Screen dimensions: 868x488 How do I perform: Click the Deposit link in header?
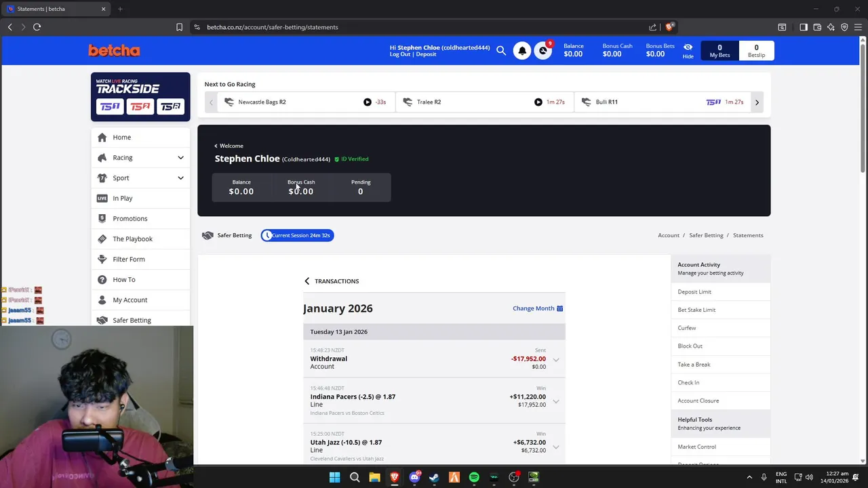(426, 54)
